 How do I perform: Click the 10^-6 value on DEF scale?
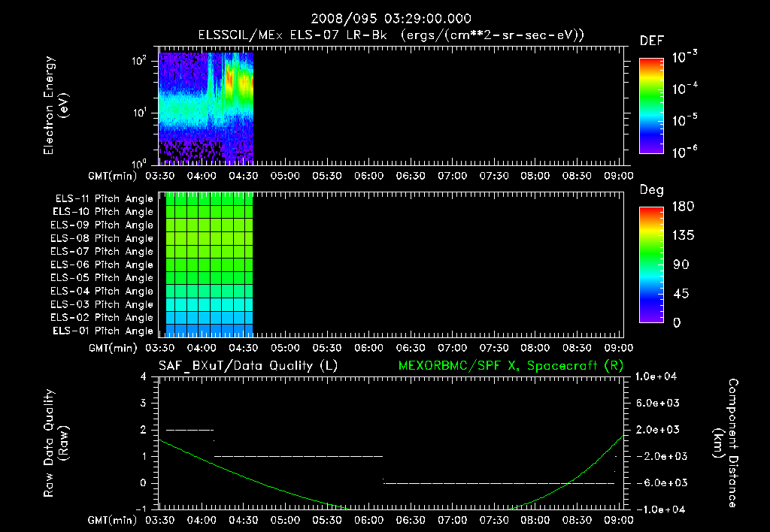coord(684,152)
